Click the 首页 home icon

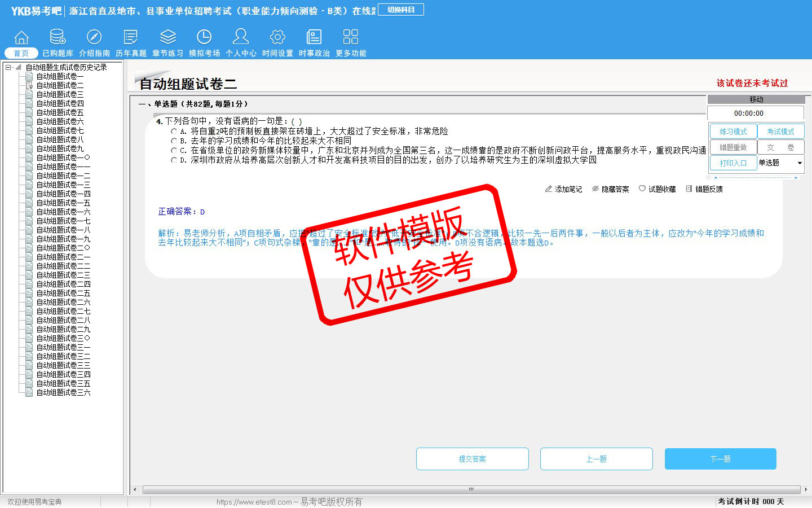tap(21, 38)
